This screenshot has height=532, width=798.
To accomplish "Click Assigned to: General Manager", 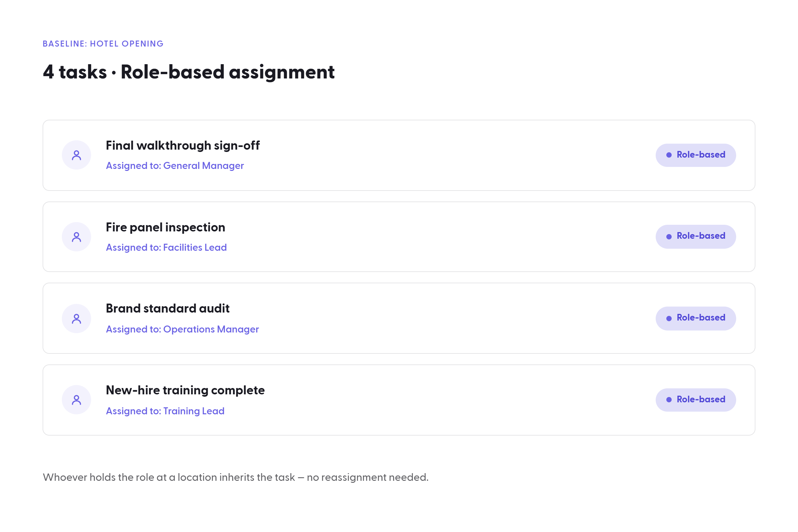I will [175, 166].
